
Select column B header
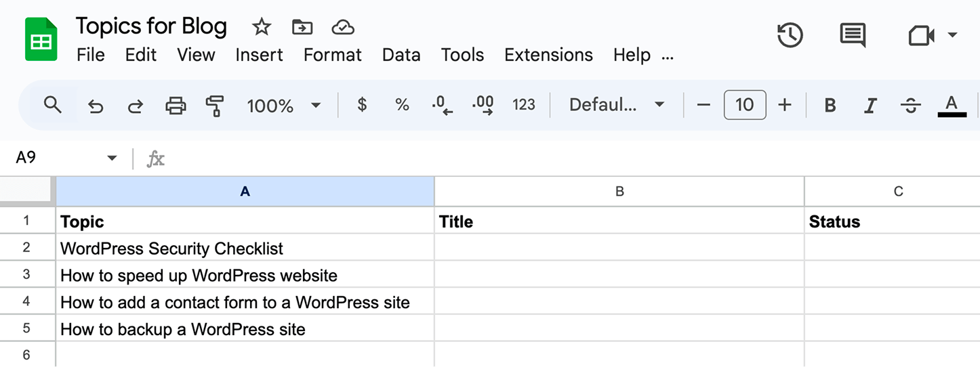point(619,192)
